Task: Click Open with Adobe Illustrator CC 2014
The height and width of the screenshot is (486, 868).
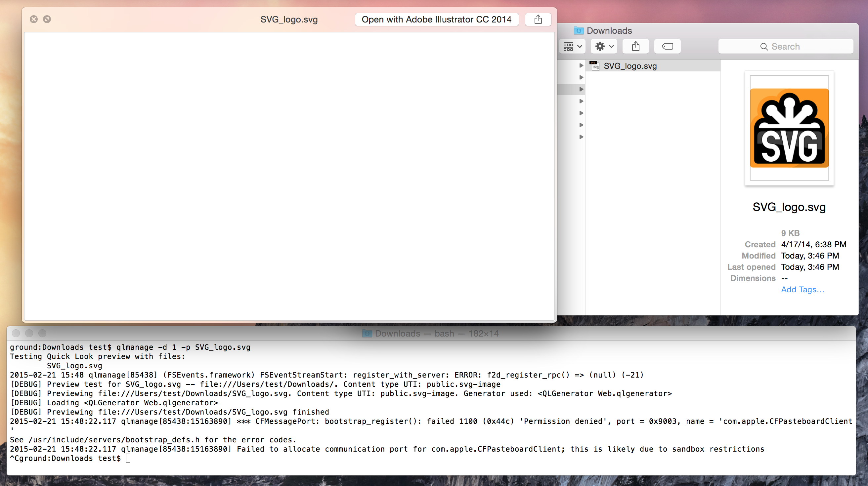Action: coord(436,19)
